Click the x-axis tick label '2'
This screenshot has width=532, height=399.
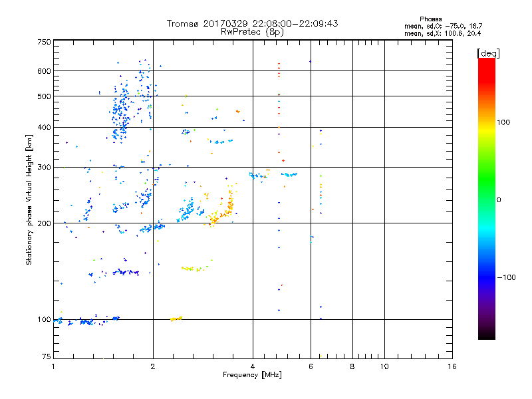(x=153, y=366)
